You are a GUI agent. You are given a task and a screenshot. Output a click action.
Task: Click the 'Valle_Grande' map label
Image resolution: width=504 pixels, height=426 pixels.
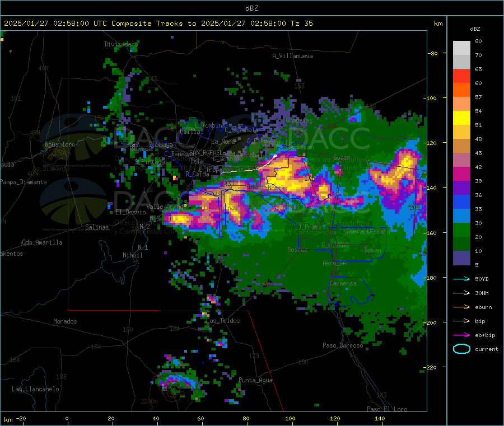point(166,206)
